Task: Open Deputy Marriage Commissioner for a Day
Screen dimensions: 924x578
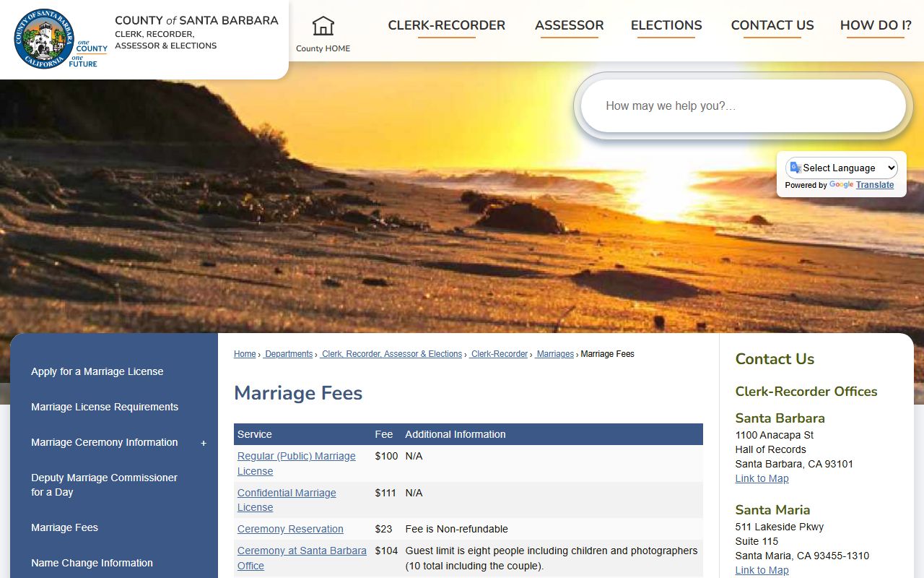Action: click(x=104, y=485)
